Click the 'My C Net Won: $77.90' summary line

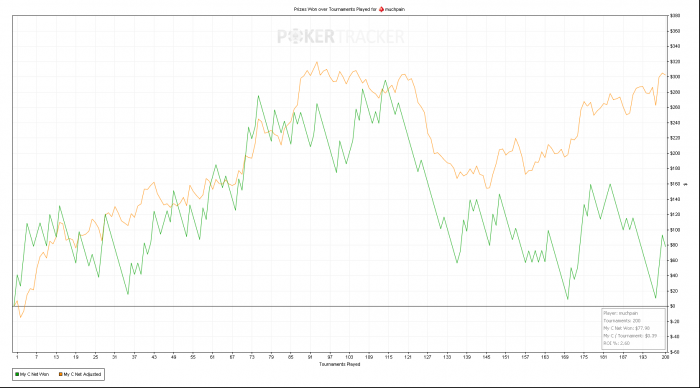[x=626, y=328]
